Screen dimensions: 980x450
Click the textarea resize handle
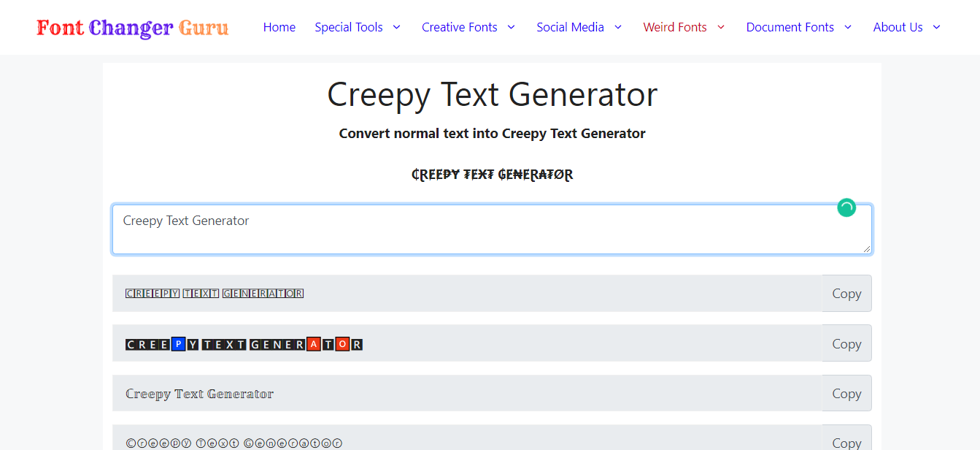click(867, 249)
